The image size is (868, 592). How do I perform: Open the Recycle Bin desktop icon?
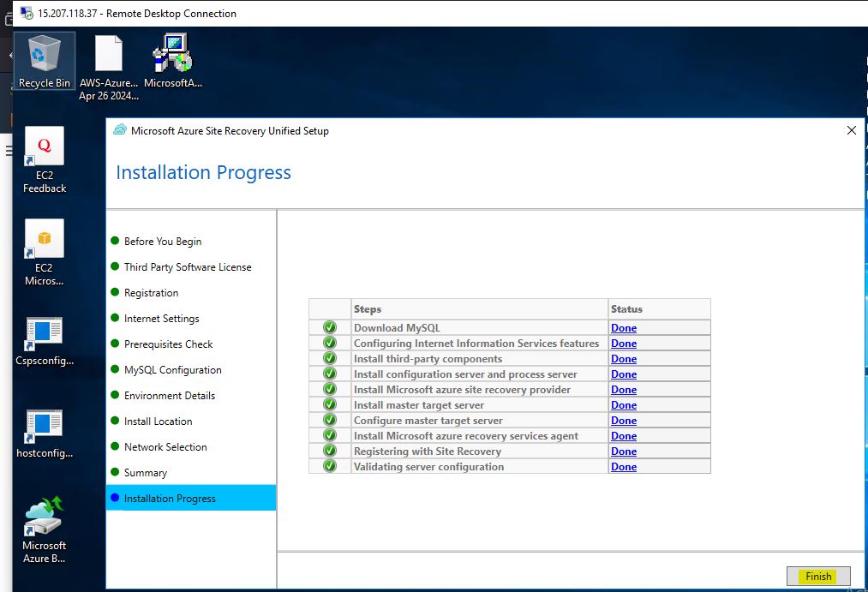[x=44, y=57]
